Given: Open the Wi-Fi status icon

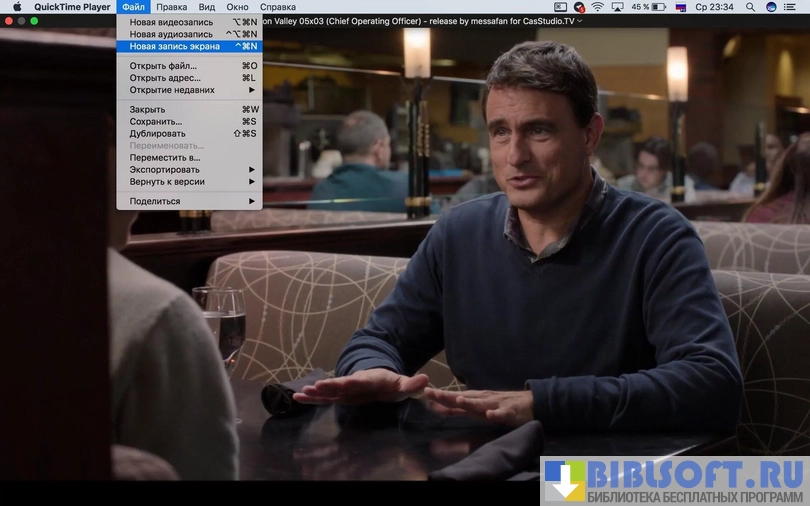Looking at the screenshot, I should coord(597,7).
